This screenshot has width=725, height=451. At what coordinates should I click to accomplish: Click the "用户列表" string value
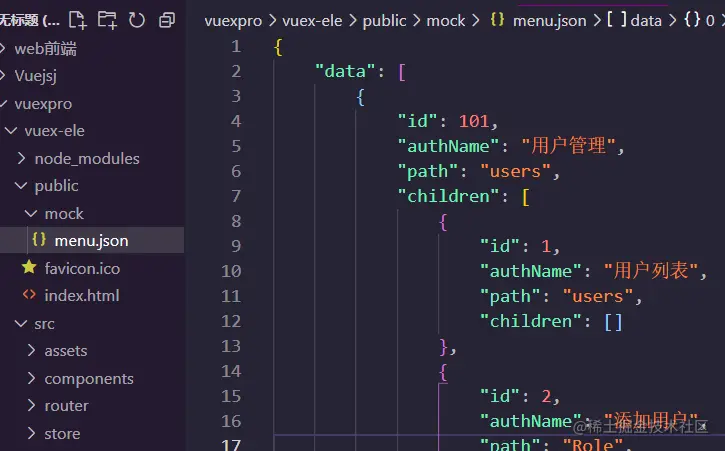[651, 271]
